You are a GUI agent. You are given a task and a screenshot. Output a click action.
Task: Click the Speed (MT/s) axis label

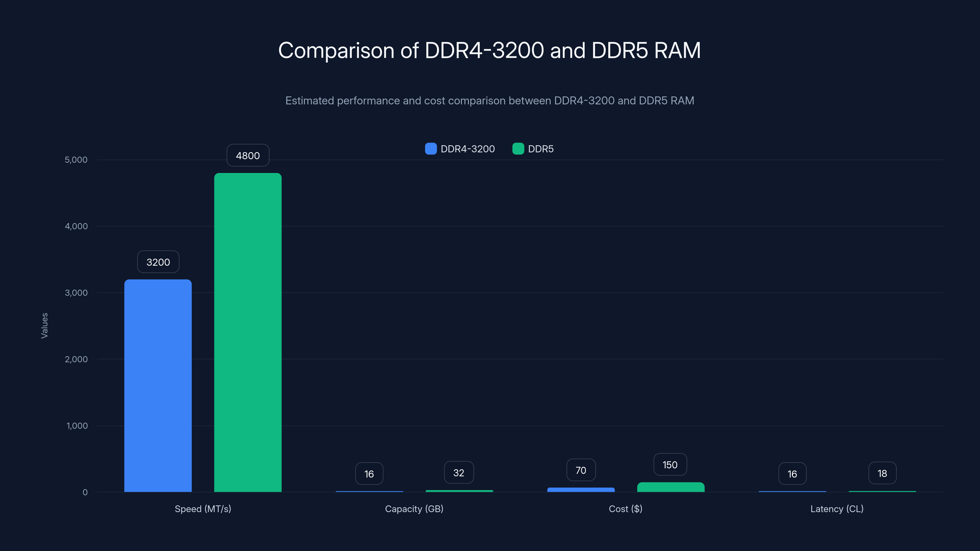pyautogui.click(x=203, y=509)
